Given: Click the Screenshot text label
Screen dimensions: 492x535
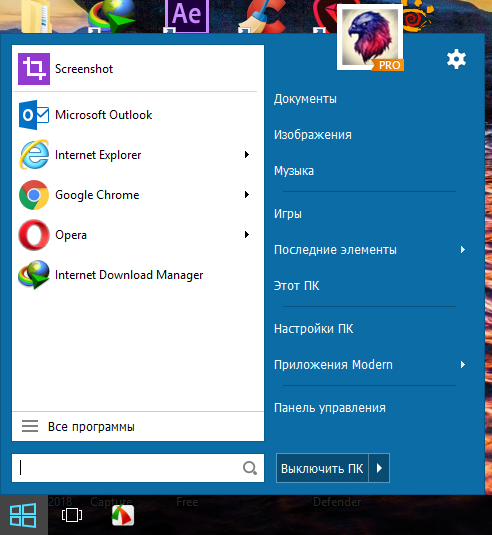Looking at the screenshot, I should tap(84, 69).
